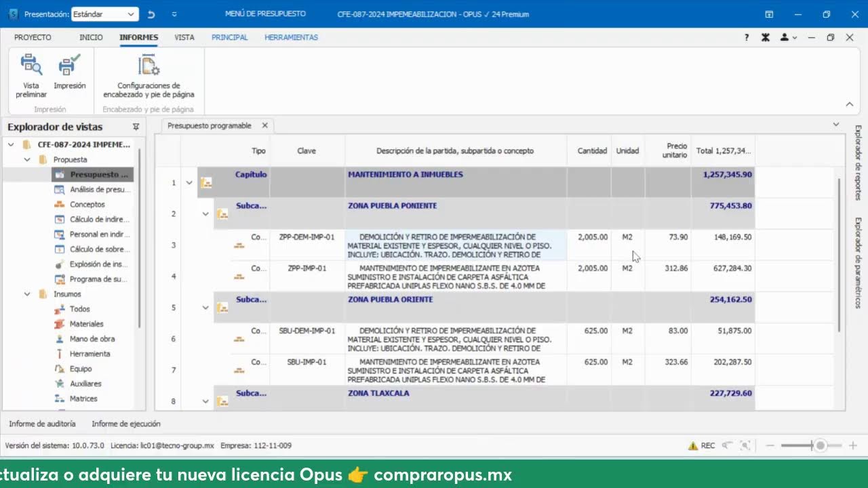
Task: Open Configuraciones de encabezado y pie de página
Action: (x=149, y=76)
